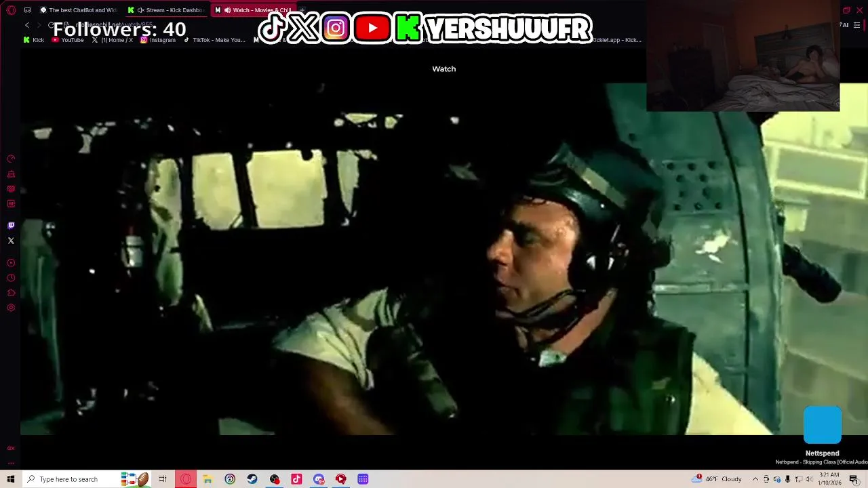Click the TikTok logo in overlay banner
The width and height of the screenshot is (868, 488).
tap(272, 28)
